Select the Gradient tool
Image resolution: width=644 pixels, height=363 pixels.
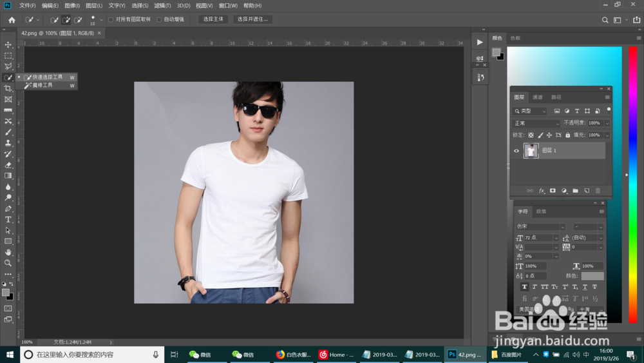[x=8, y=176]
